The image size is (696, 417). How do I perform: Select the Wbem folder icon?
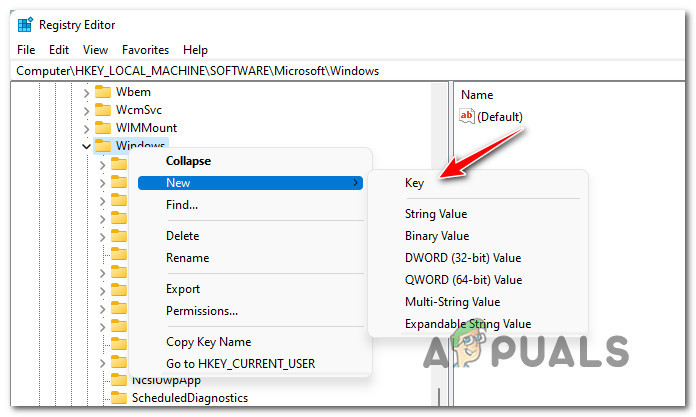[103, 92]
